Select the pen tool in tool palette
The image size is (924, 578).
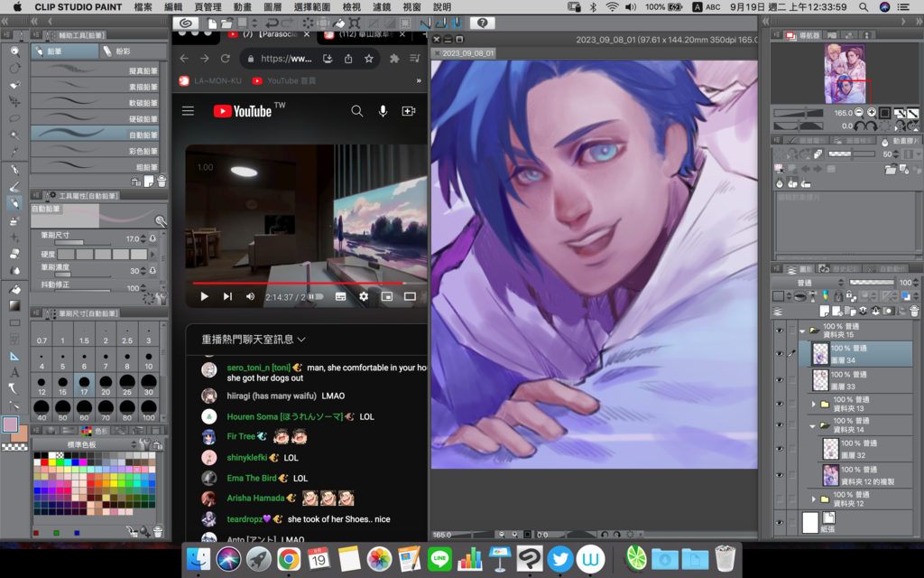coord(14,170)
